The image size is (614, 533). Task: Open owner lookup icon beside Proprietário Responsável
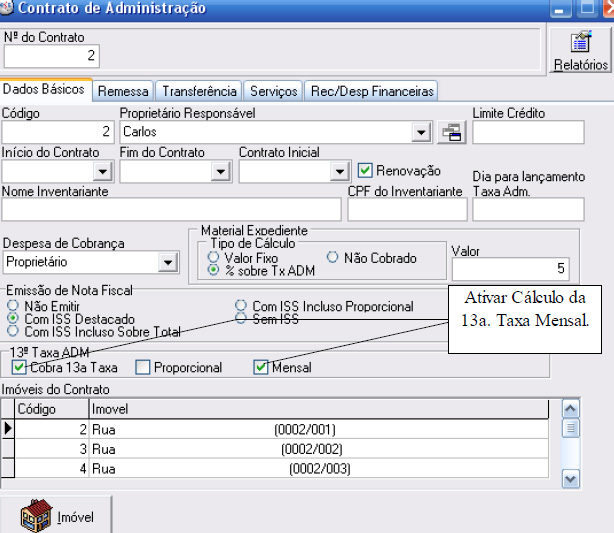(x=453, y=131)
